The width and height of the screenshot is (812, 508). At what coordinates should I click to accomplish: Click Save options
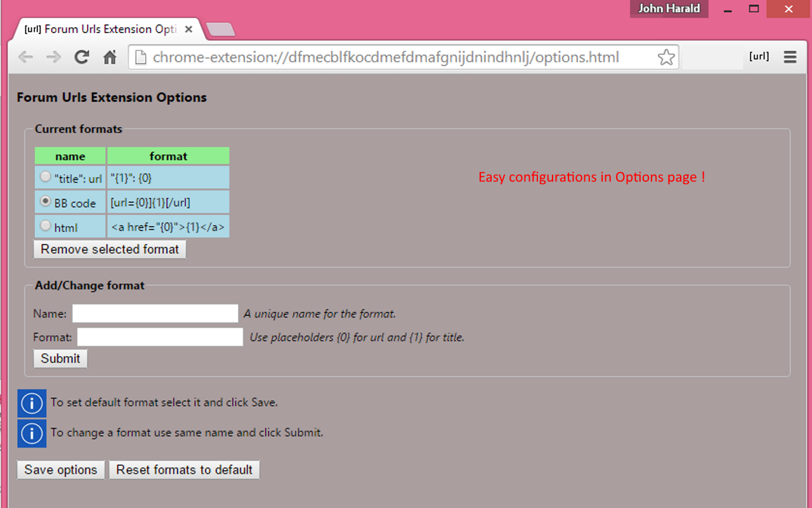point(60,469)
